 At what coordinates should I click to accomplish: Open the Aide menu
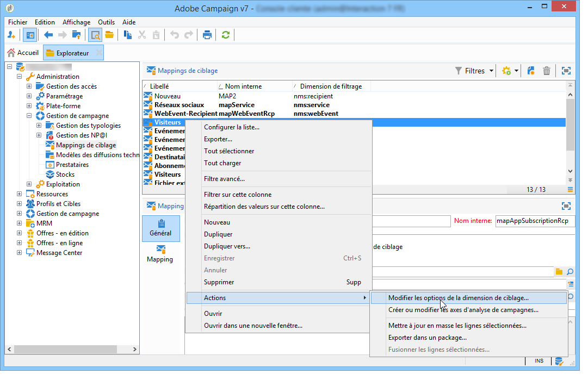pos(128,22)
